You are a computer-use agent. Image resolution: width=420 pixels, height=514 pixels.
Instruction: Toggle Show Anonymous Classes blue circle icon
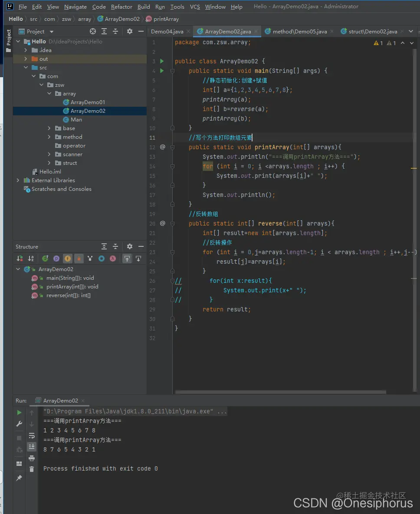(x=102, y=259)
